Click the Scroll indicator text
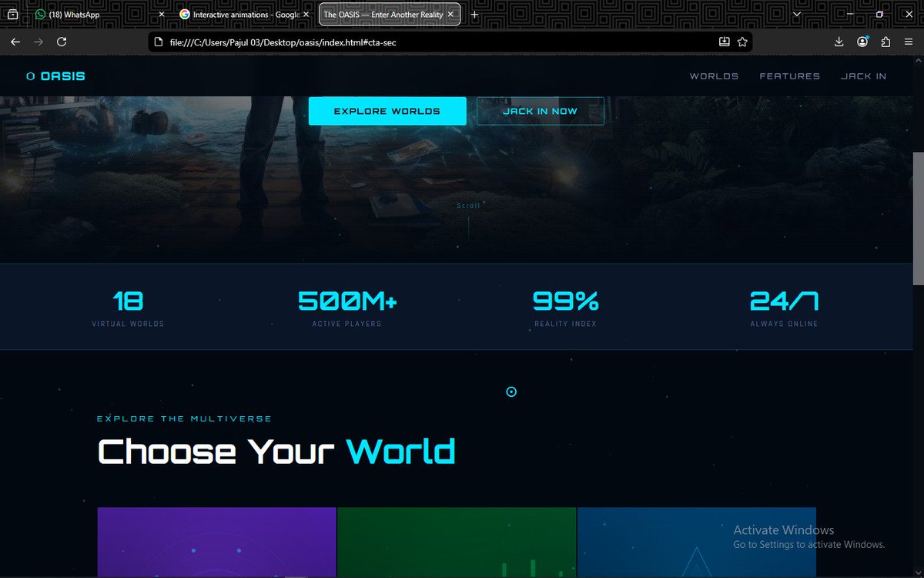Image resolution: width=924 pixels, height=578 pixels. pos(468,206)
